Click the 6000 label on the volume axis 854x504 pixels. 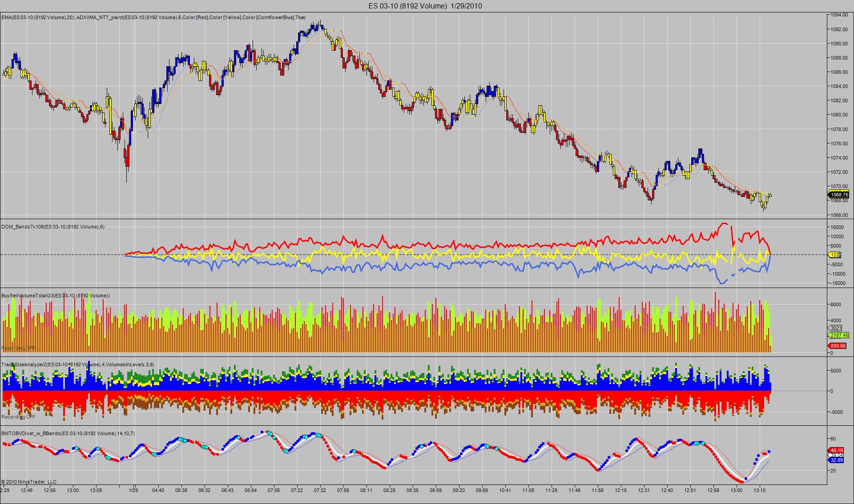click(835, 304)
